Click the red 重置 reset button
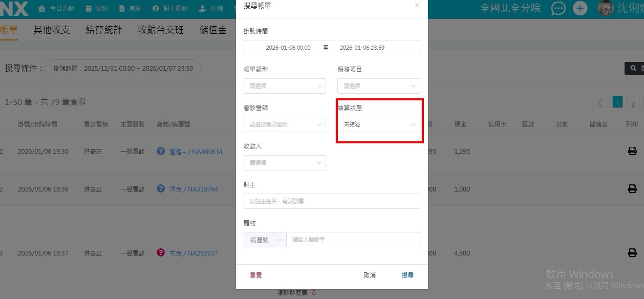Image resolution: width=644 pixels, height=299 pixels. [x=256, y=275]
